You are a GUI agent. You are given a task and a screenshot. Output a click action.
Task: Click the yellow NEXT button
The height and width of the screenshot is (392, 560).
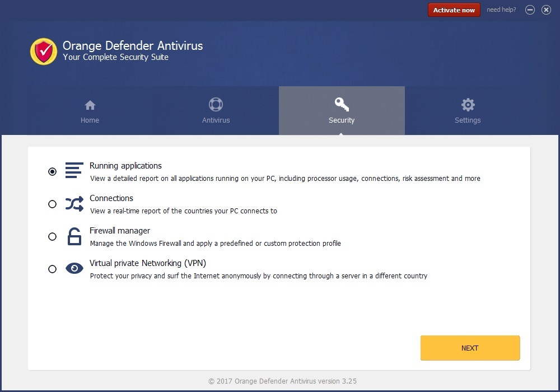click(x=470, y=348)
